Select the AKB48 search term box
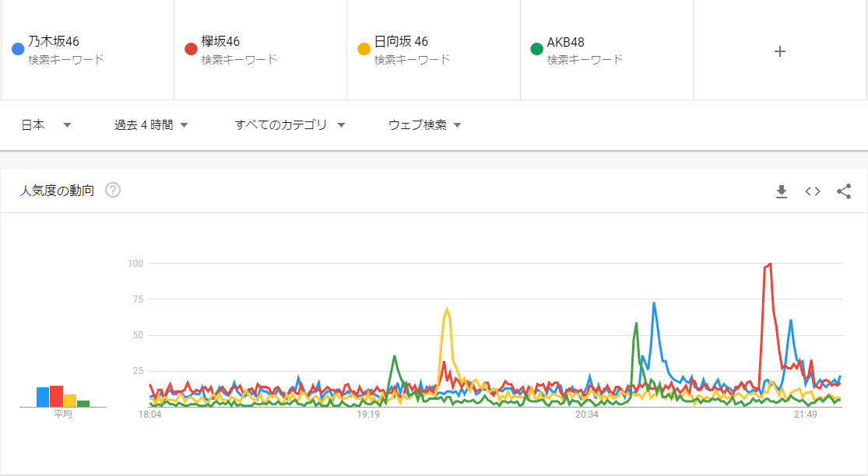 pos(566,42)
